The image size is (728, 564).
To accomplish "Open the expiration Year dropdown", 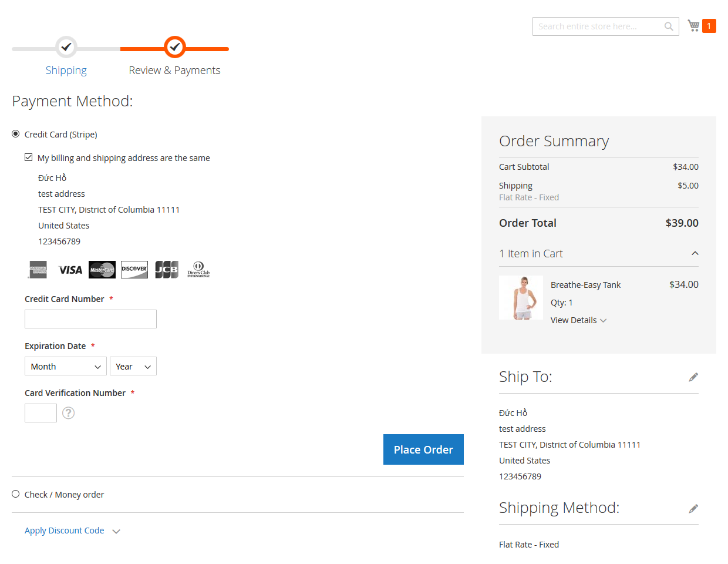I will click(133, 365).
